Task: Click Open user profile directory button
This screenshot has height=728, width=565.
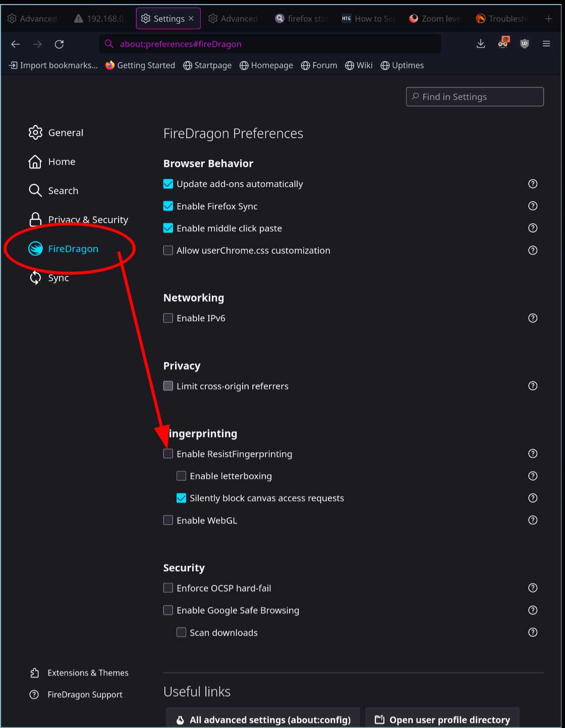Action: click(442, 718)
